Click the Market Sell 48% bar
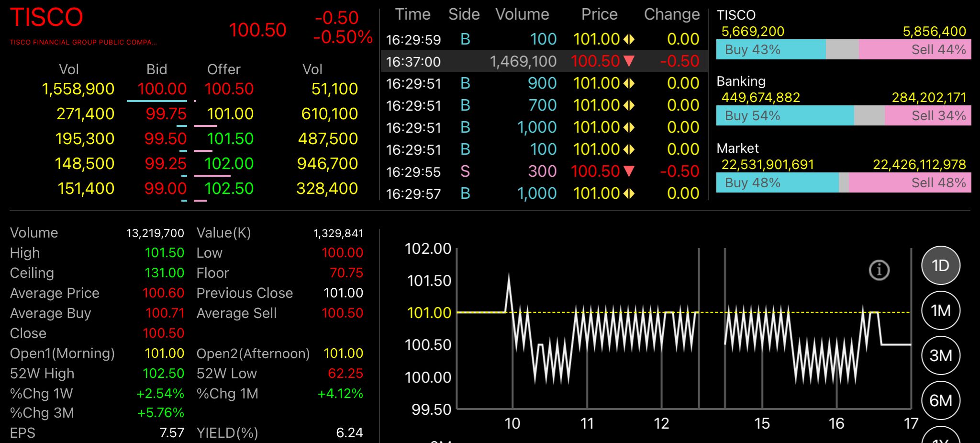The image size is (980, 443). click(910, 183)
